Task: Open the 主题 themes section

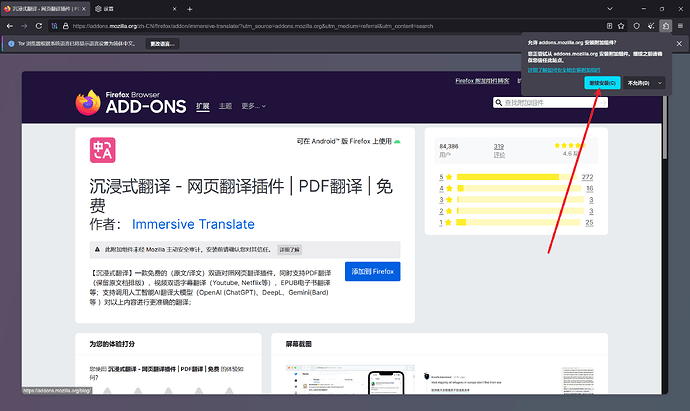Action: (225, 106)
